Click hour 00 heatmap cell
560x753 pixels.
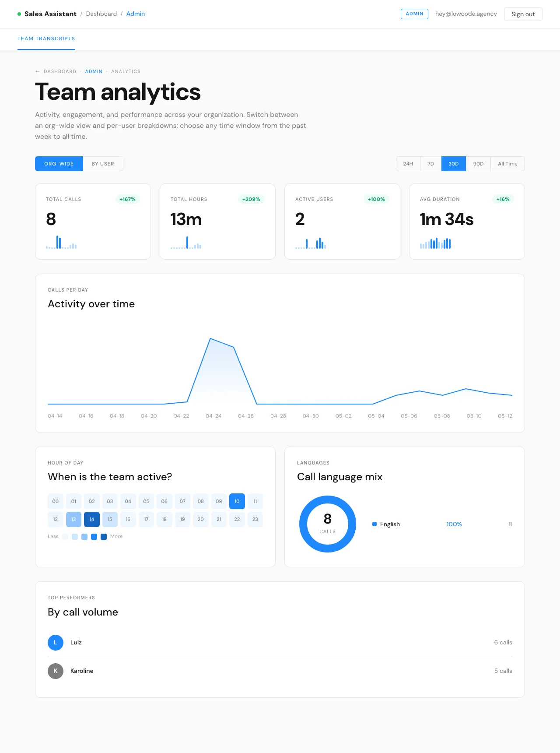[56, 501]
